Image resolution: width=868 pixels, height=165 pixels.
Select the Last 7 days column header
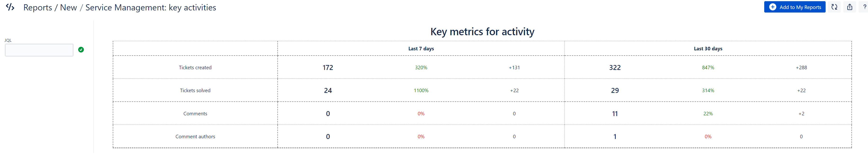(421, 49)
